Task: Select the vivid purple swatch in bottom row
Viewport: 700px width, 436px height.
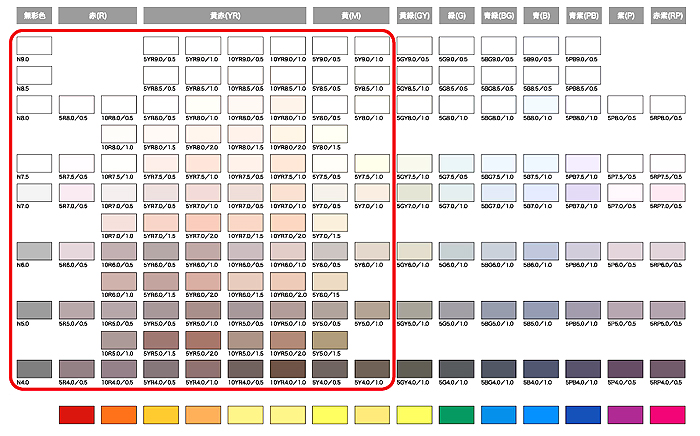Action: tap(624, 414)
